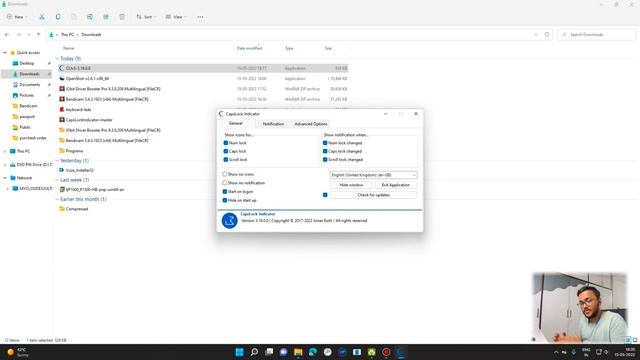This screenshot has width=640, height=360.
Task: Open the language dropdown English (United Kingdom)
Action: click(x=373, y=175)
